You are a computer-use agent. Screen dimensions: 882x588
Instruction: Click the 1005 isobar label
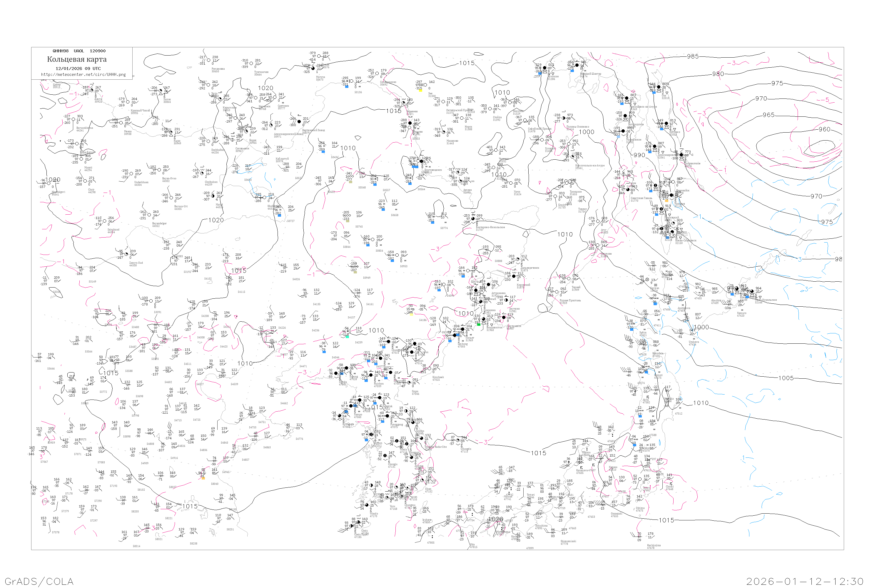[786, 378]
